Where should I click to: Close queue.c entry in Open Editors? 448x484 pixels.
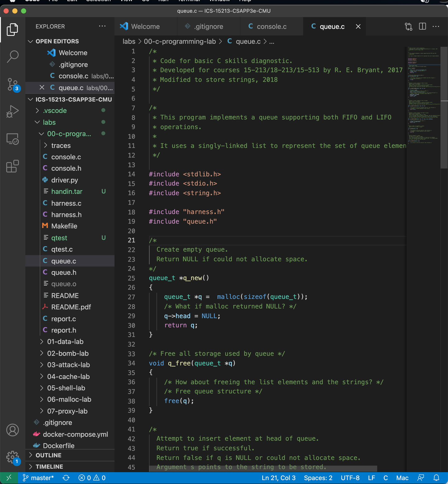(x=42, y=88)
